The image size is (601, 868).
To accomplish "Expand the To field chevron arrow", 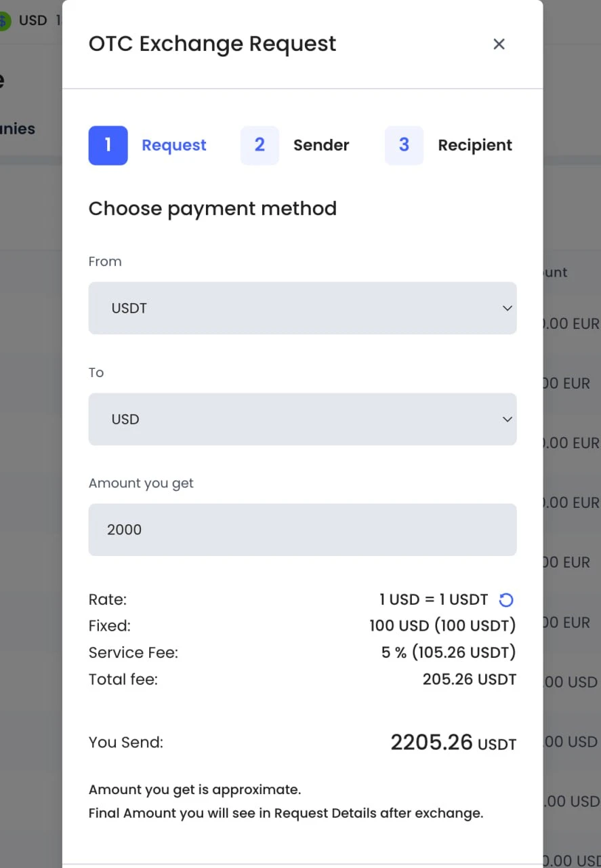I will pyautogui.click(x=507, y=420).
